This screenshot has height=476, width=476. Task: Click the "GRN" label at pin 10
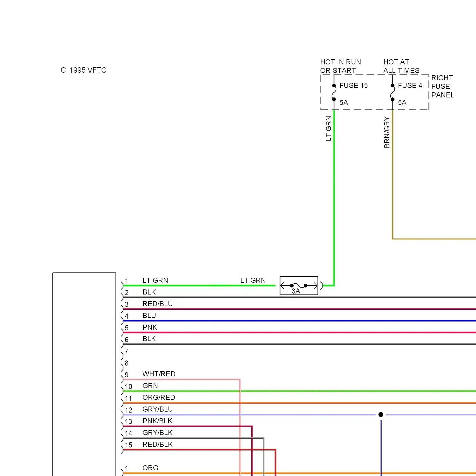coord(150,386)
